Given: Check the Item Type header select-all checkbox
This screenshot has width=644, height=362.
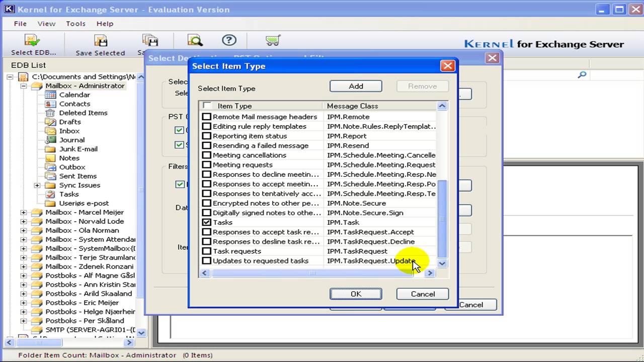Looking at the screenshot, I should (x=207, y=106).
